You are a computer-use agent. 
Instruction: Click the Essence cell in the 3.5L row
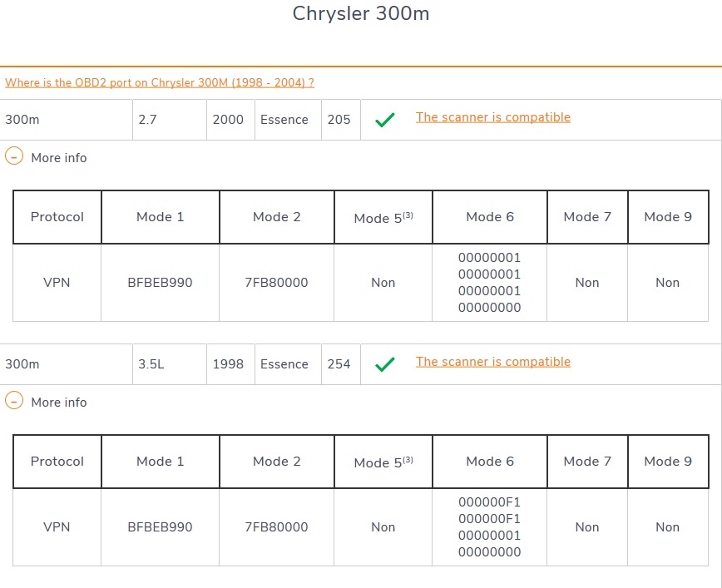(284, 364)
